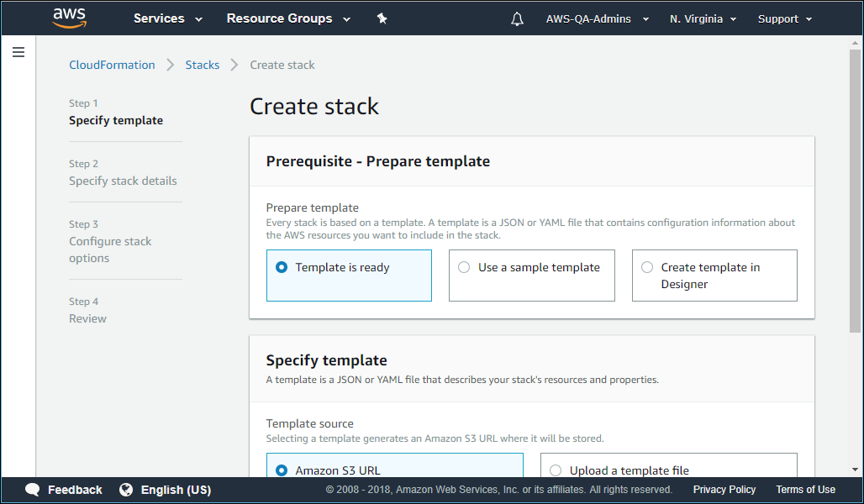Select Step 1 Specify template

pos(116,113)
